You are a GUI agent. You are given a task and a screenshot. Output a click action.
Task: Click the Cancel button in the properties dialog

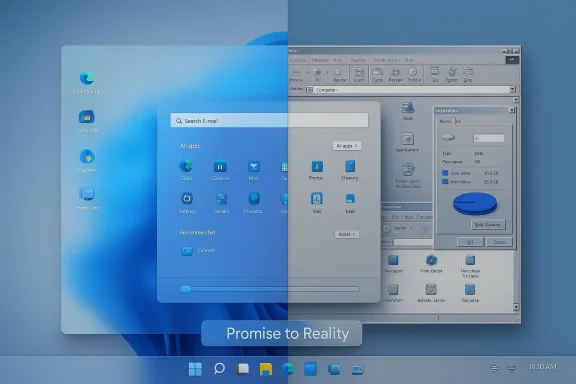(499, 242)
